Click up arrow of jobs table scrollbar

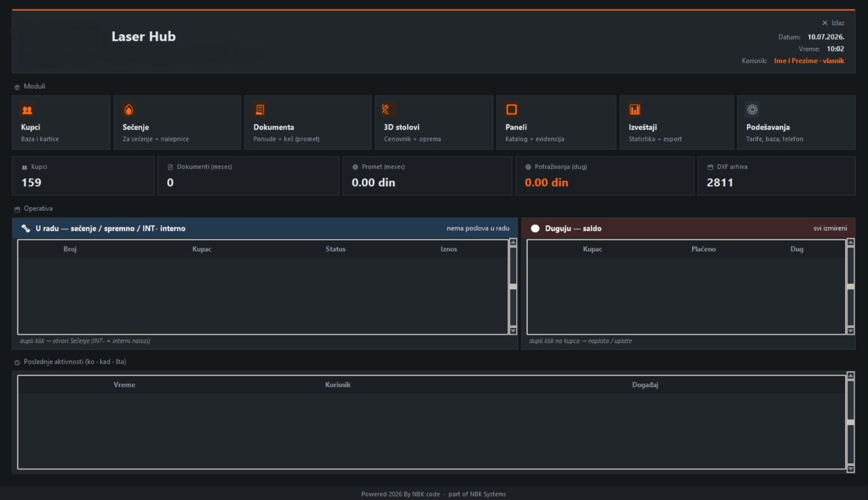(513, 243)
